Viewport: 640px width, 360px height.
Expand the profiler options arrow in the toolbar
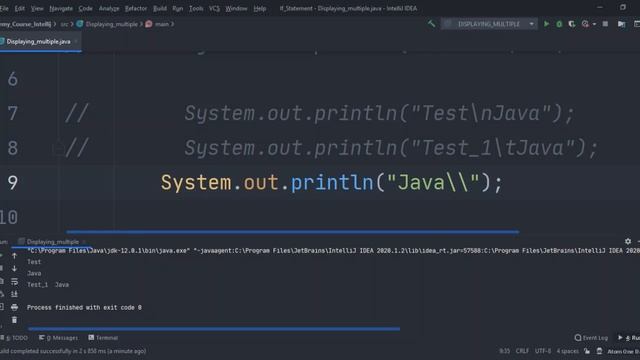coord(594,24)
